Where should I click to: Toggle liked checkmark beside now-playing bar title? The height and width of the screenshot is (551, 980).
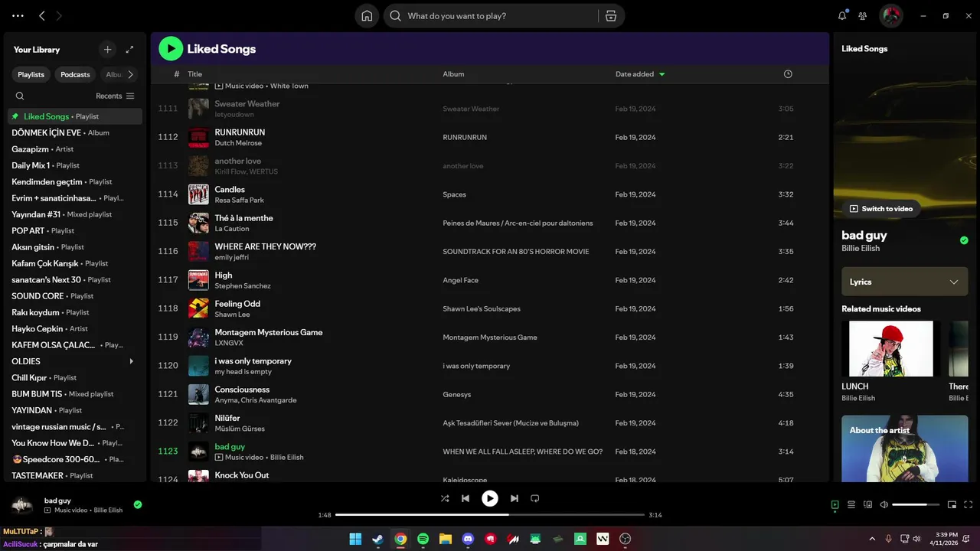pos(138,504)
